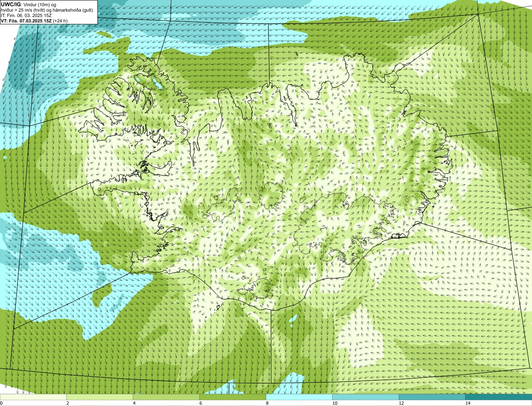Click the 'hviður > 25 m/s (hvítt)' line
The width and height of the screenshot is (532, 406).
coord(47,10)
